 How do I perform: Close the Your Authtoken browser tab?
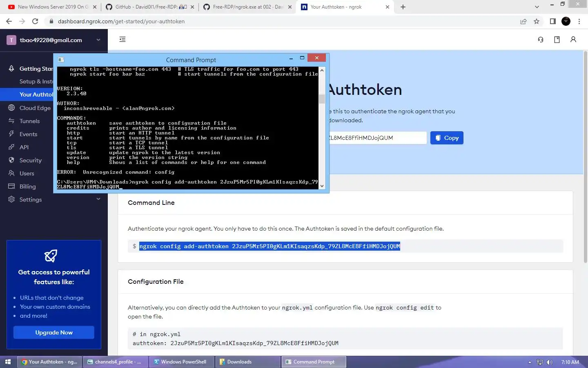point(388,7)
